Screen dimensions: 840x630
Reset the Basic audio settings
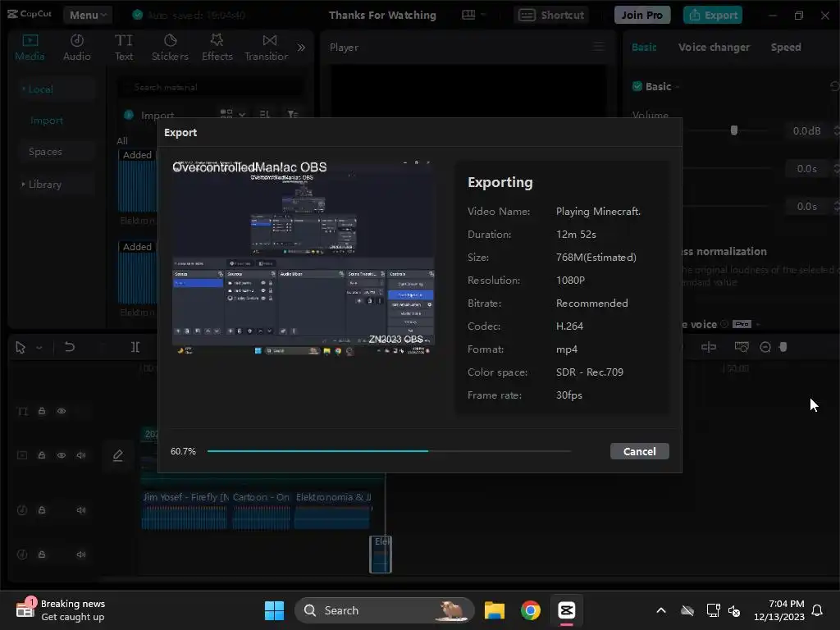834,86
